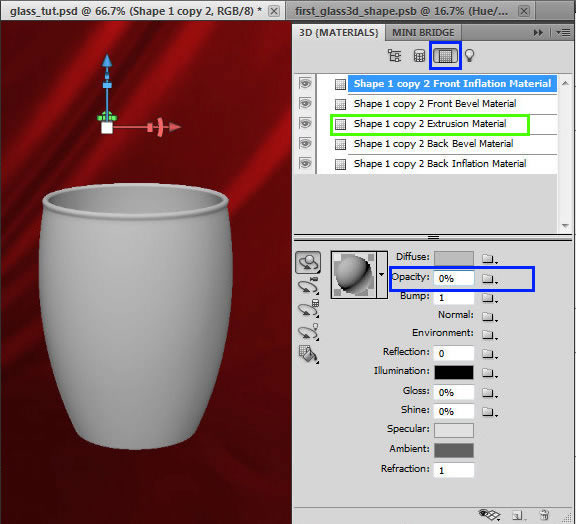
Task: Select the 3D object rotate tool
Action: 308,262
